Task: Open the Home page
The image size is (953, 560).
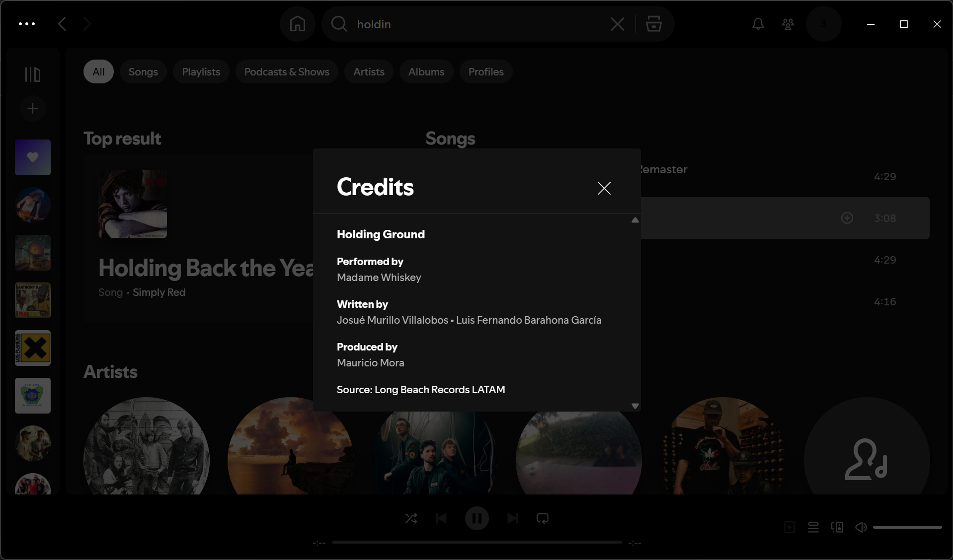Action: [x=298, y=24]
